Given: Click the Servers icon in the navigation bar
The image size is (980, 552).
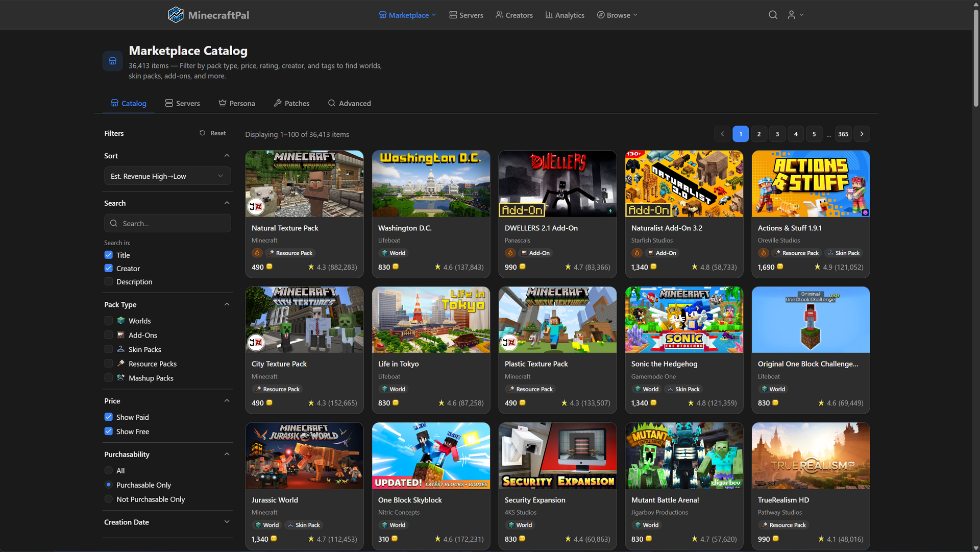Looking at the screenshot, I should pyautogui.click(x=452, y=15).
